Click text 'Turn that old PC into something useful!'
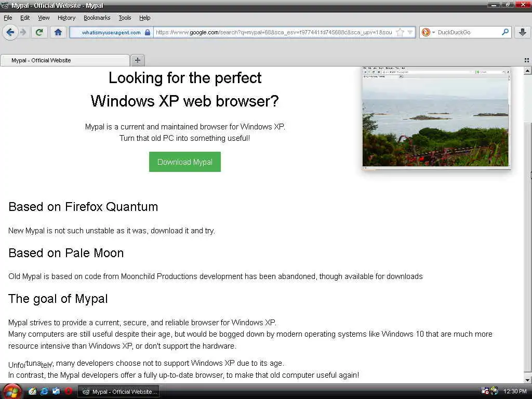Viewport: 532px width, 399px height. tap(184, 138)
